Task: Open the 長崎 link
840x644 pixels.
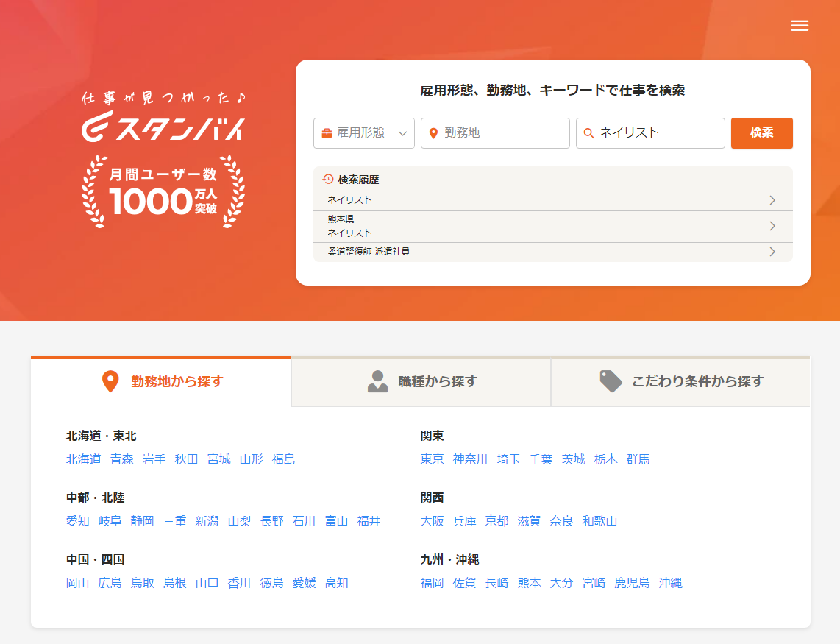Action: [x=496, y=583]
